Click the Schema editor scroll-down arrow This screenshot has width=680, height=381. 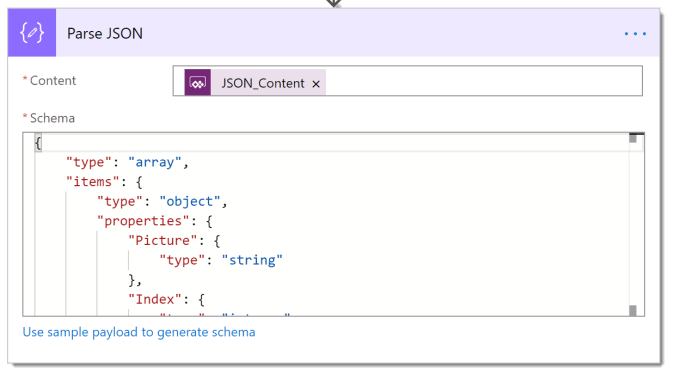(x=633, y=310)
